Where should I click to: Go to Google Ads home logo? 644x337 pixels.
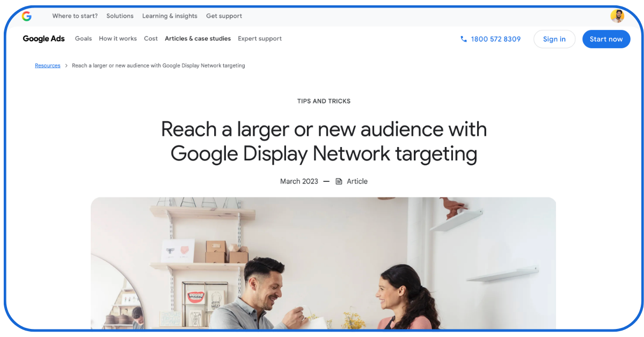(x=44, y=39)
